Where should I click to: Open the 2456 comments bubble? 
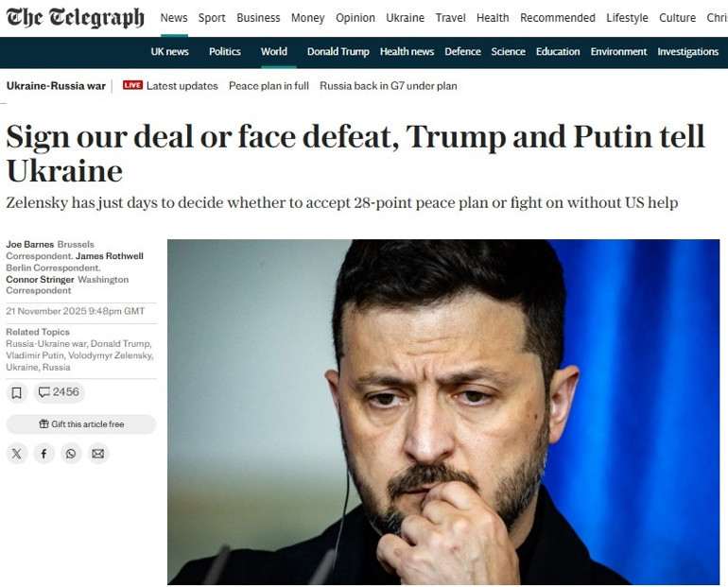click(59, 392)
